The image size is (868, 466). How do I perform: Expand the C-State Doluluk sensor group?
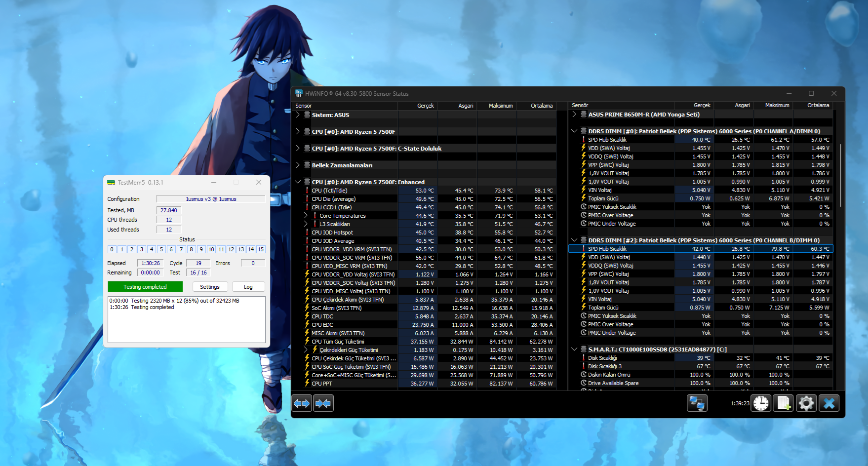point(298,148)
